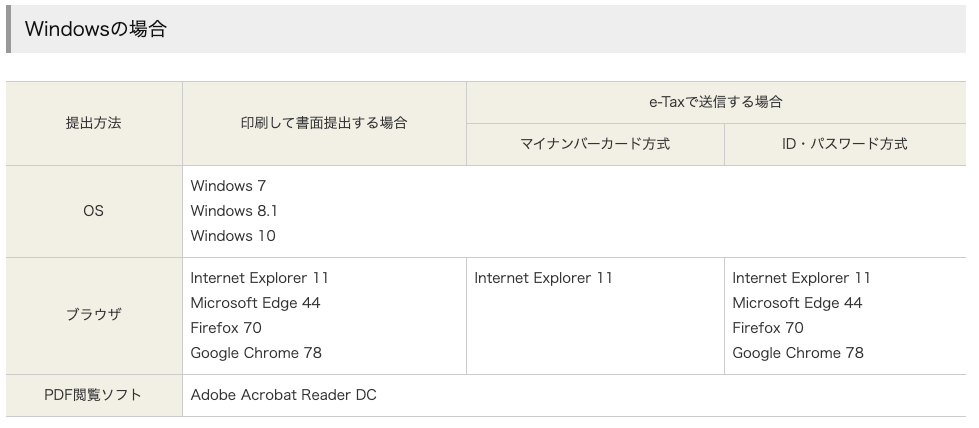Select the ID・パスワード方式 column header
The width and height of the screenshot is (979, 428).
[x=844, y=144]
